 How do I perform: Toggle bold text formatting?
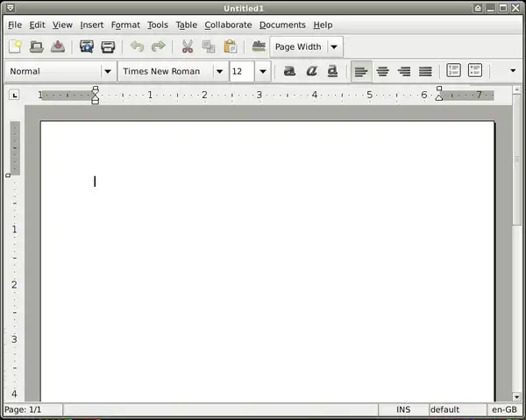point(289,71)
